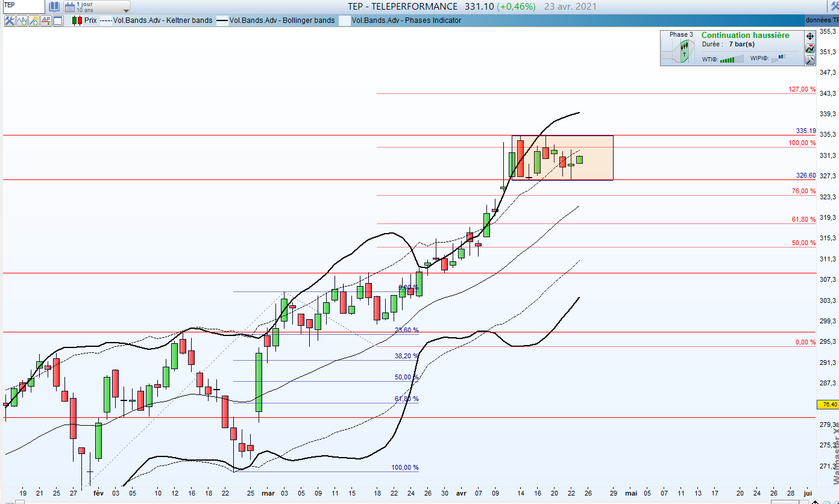The height and width of the screenshot is (504, 839).
Task: Click the red 61,80 % Fibonacci label
Action: tap(803, 219)
